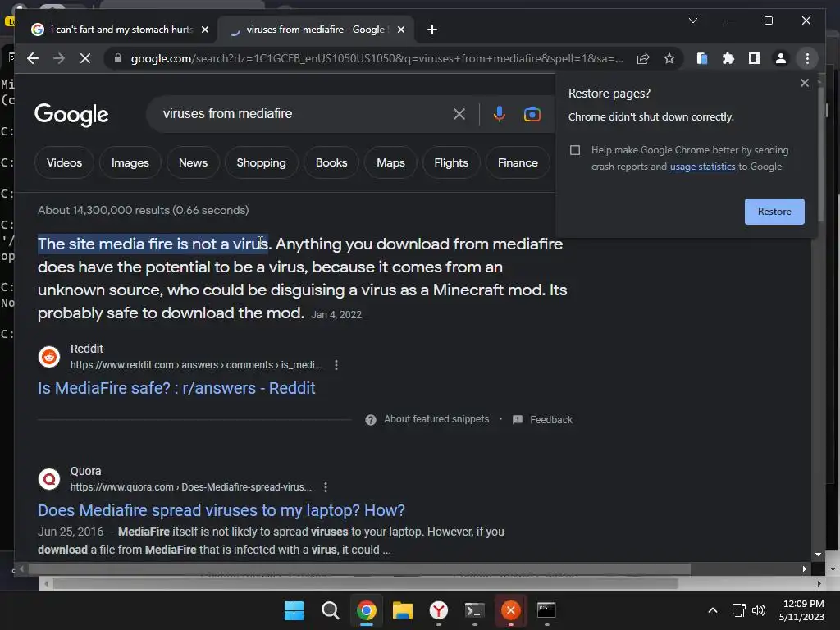Viewport: 840px width, 630px height.
Task: Close the 'viruses from mediafire' tab
Action: (x=400, y=30)
